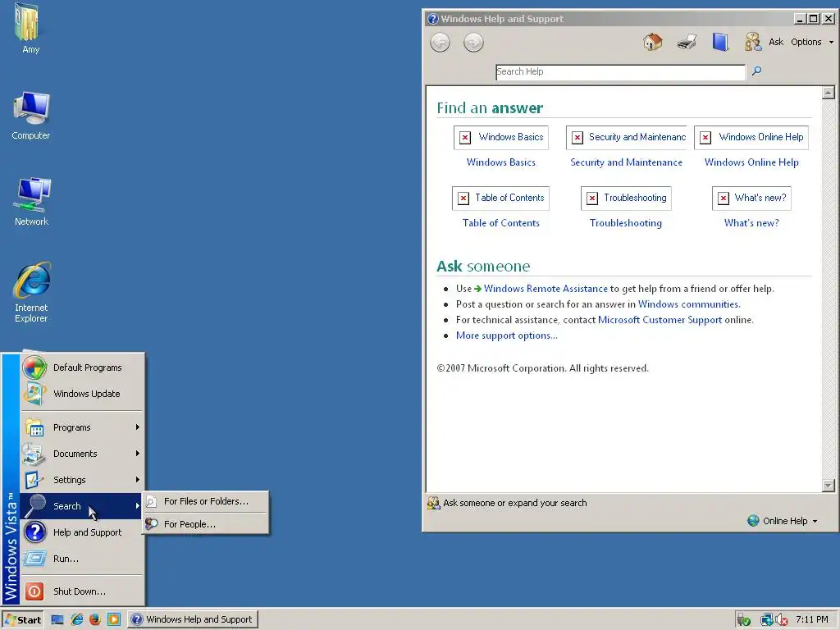Click the Windows Basics image placeholder
The image size is (840, 630).
[x=501, y=137]
